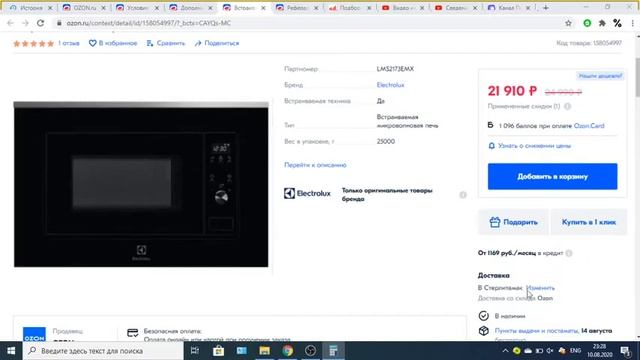Open Microsoft Store from the taskbar
This screenshot has height=360, width=640.
click(218, 351)
